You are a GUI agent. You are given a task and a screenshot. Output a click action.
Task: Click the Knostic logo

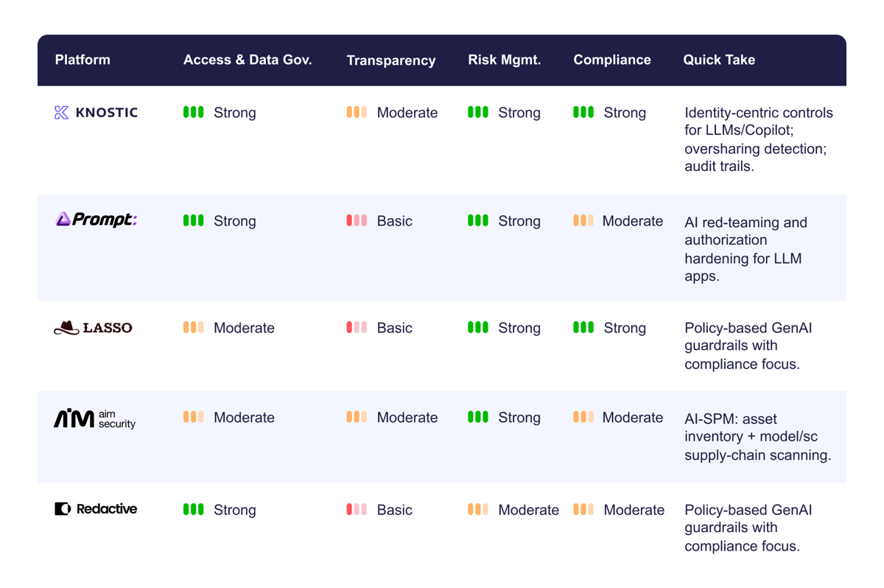pos(96,113)
